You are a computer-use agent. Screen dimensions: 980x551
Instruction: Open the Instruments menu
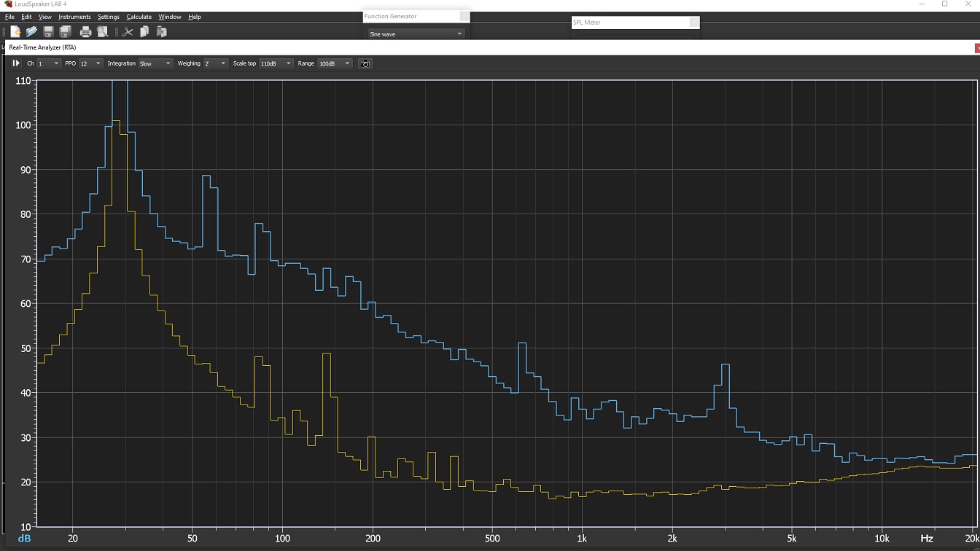pyautogui.click(x=74, y=17)
